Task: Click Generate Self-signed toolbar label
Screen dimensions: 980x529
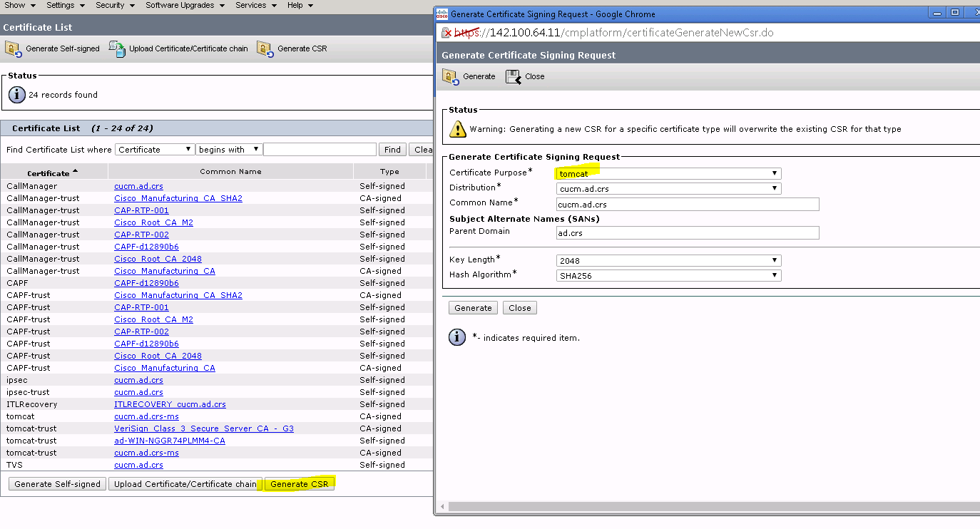Action: [x=63, y=49]
